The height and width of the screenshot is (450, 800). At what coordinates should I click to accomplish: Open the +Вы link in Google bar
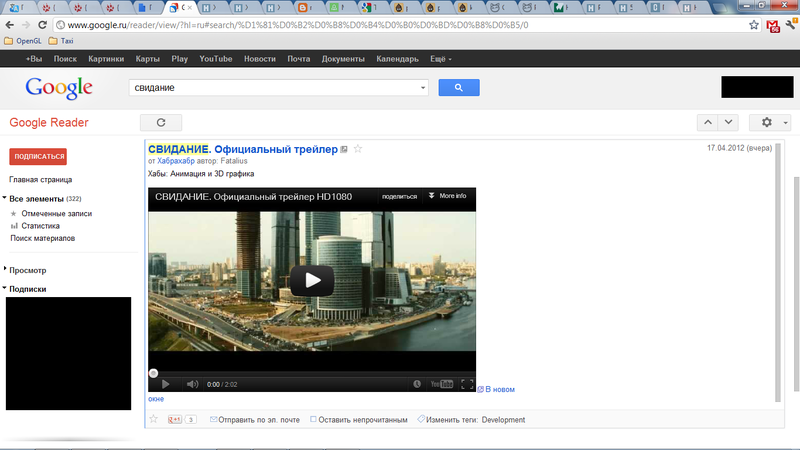(34, 59)
